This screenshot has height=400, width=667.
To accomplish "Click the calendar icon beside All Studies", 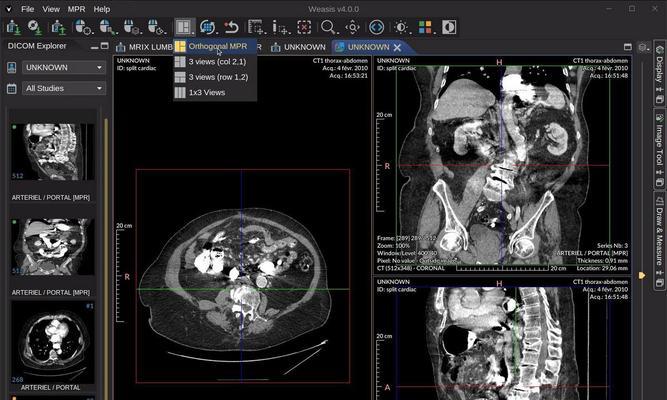I will (x=11, y=89).
